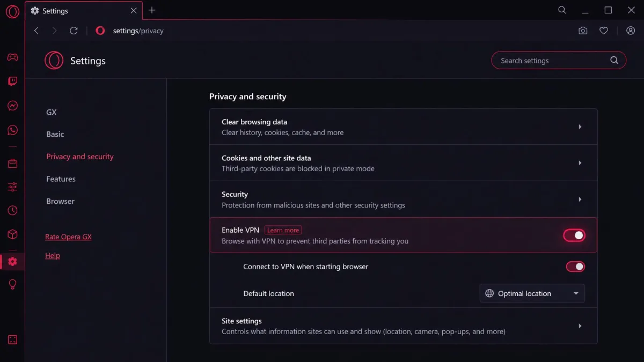644x362 pixels.
Task: Open History clock icon in sidebar
Action: (x=12, y=211)
